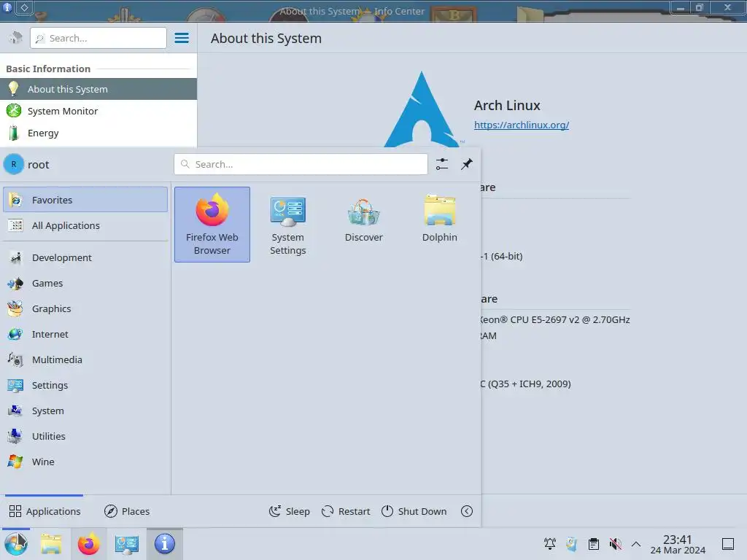Image resolution: width=747 pixels, height=560 pixels.
Task: Select All Applications category
Action: tap(85, 225)
